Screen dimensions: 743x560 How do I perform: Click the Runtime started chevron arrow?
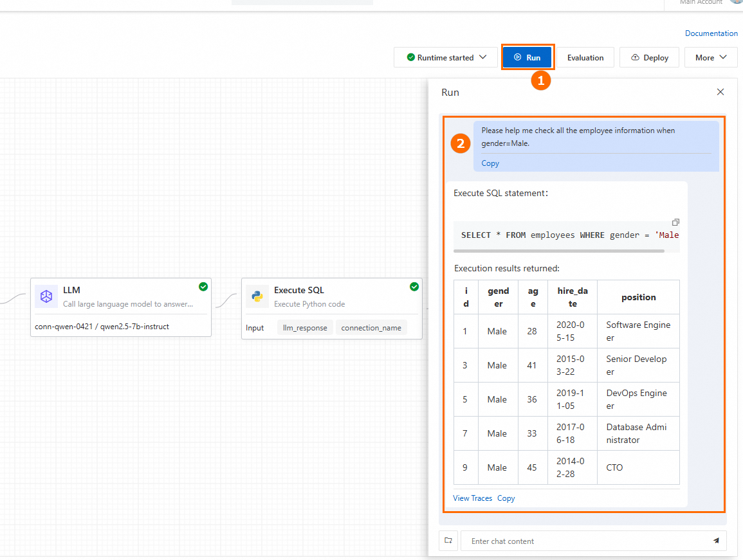[483, 57]
